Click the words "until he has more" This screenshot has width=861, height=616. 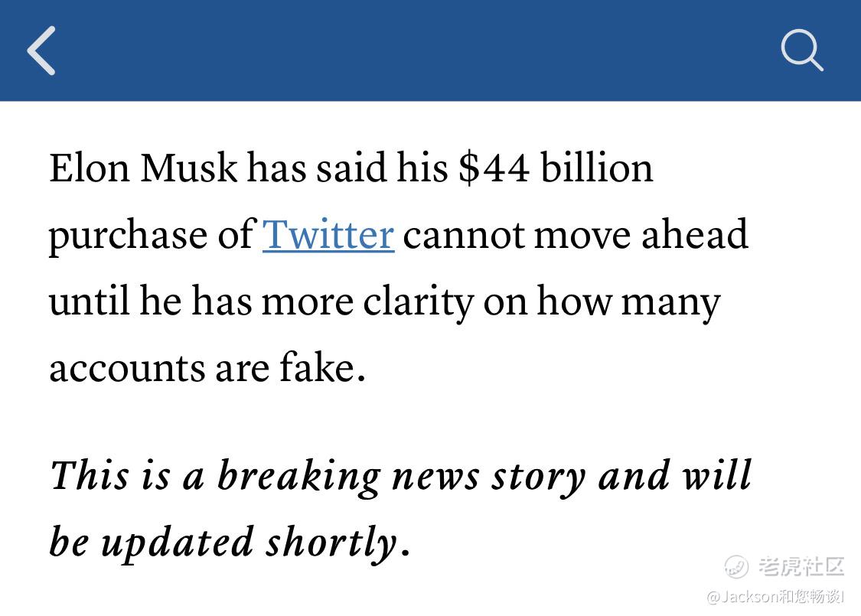point(201,302)
